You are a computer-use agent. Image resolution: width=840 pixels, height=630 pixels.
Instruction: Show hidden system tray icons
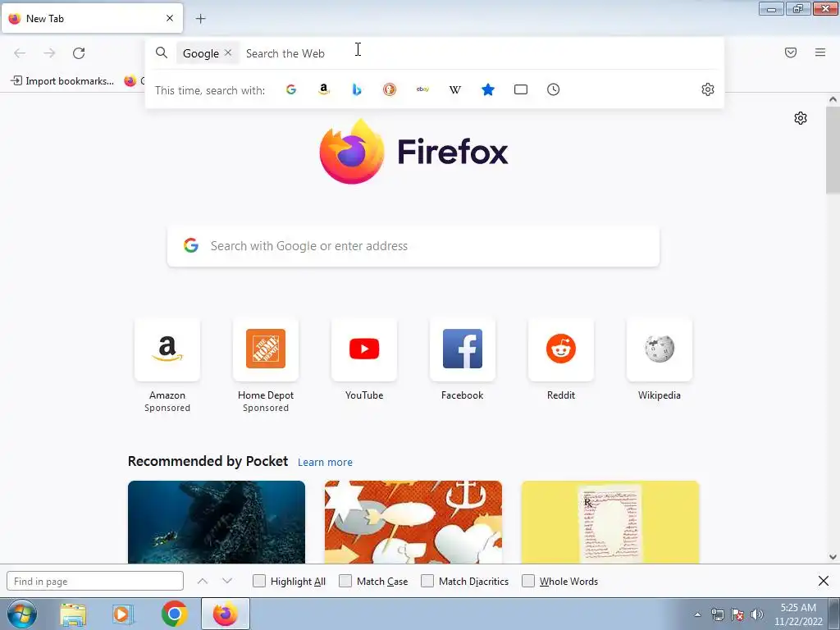click(x=697, y=614)
